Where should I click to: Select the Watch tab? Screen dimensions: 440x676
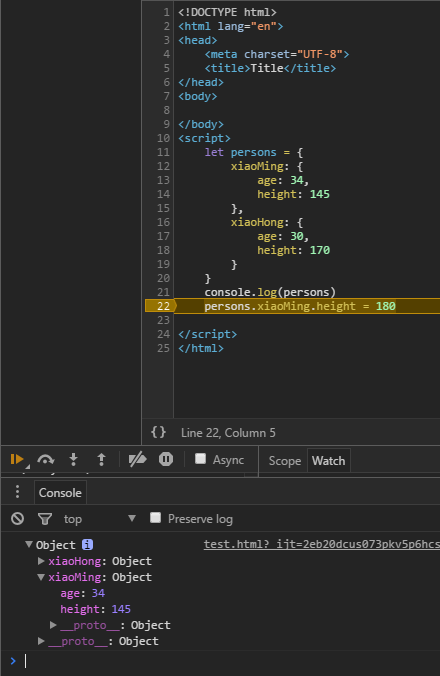pos(328,461)
